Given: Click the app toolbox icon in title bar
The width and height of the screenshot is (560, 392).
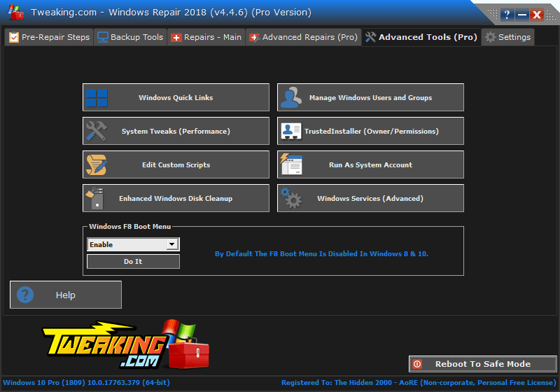Looking at the screenshot, I should pyautogui.click(x=15, y=13).
